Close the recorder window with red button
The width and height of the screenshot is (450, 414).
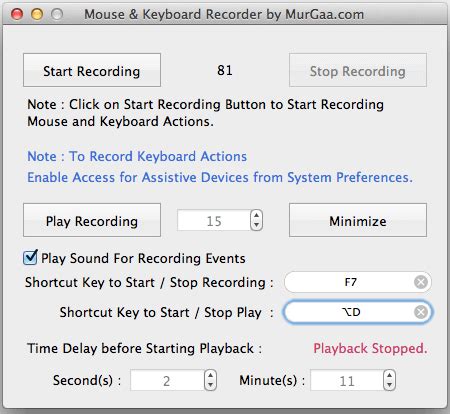click(17, 14)
